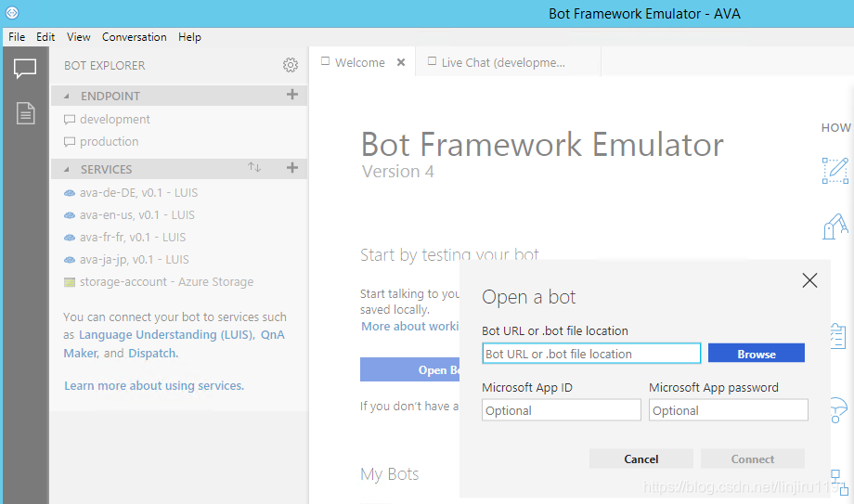
Task: Click the Azure Storage account icon
Action: coord(70,282)
